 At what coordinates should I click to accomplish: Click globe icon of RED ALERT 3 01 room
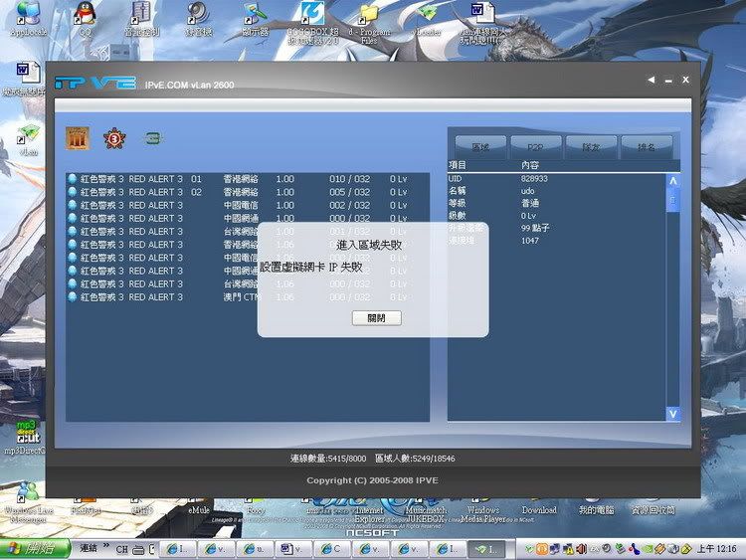pyautogui.click(x=73, y=179)
